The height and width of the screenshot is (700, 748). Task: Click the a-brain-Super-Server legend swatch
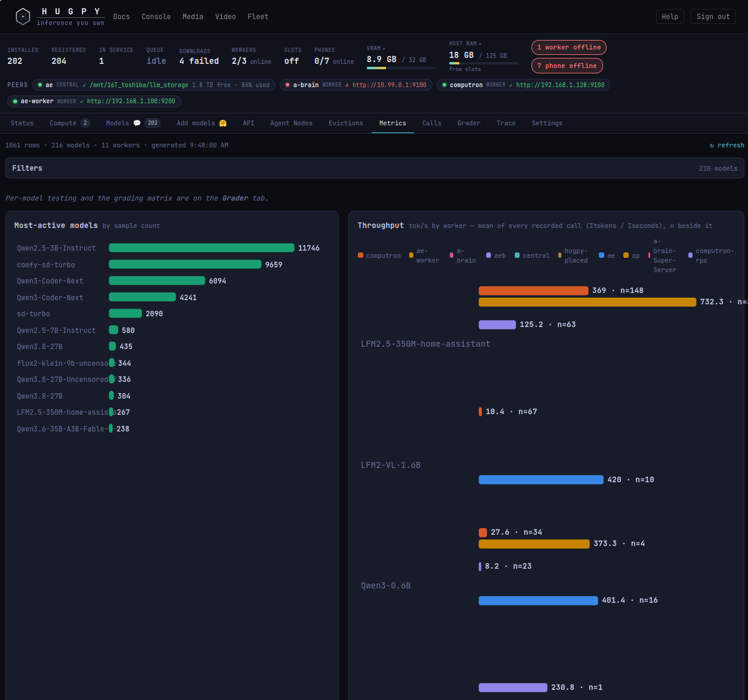pos(649,255)
